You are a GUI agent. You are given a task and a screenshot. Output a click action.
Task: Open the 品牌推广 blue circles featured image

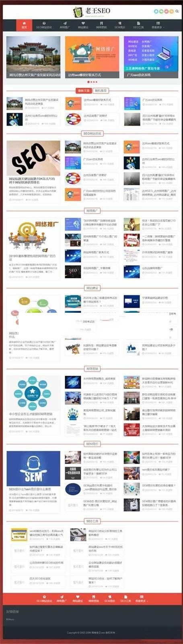point(33,393)
